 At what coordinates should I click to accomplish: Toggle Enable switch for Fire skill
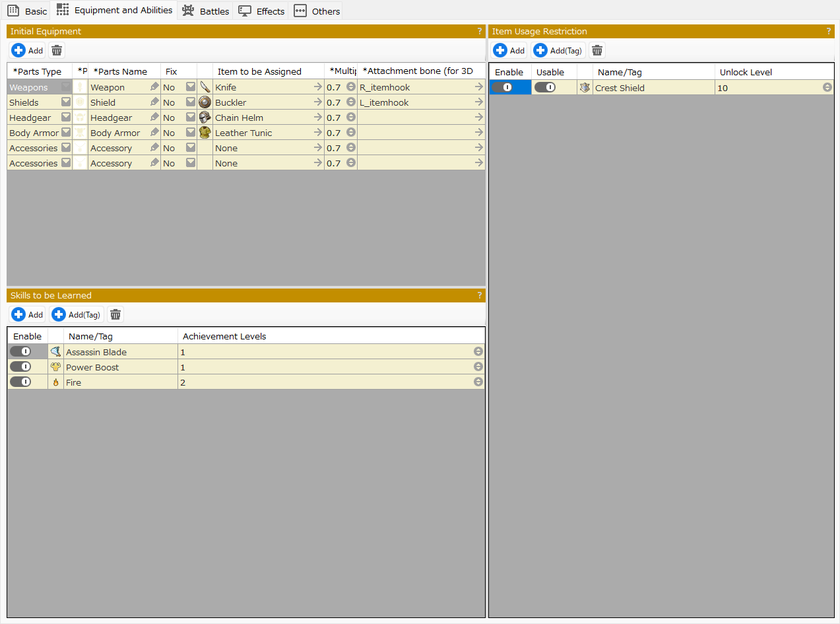point(20,382)
